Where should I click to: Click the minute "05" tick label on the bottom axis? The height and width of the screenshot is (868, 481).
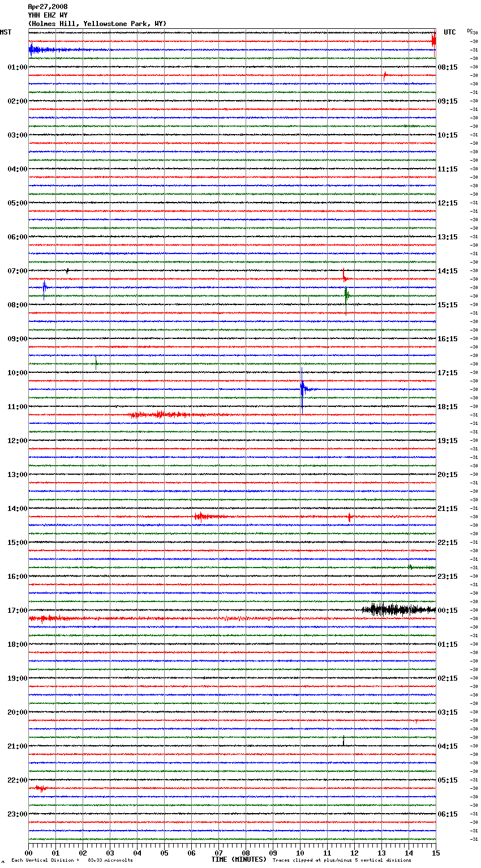tap(164, 853)
